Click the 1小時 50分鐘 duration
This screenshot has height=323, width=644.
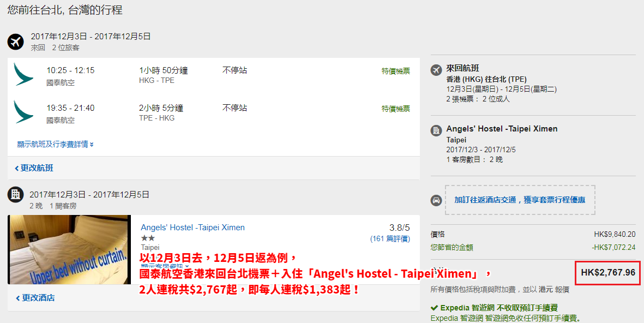click(164, 71)
